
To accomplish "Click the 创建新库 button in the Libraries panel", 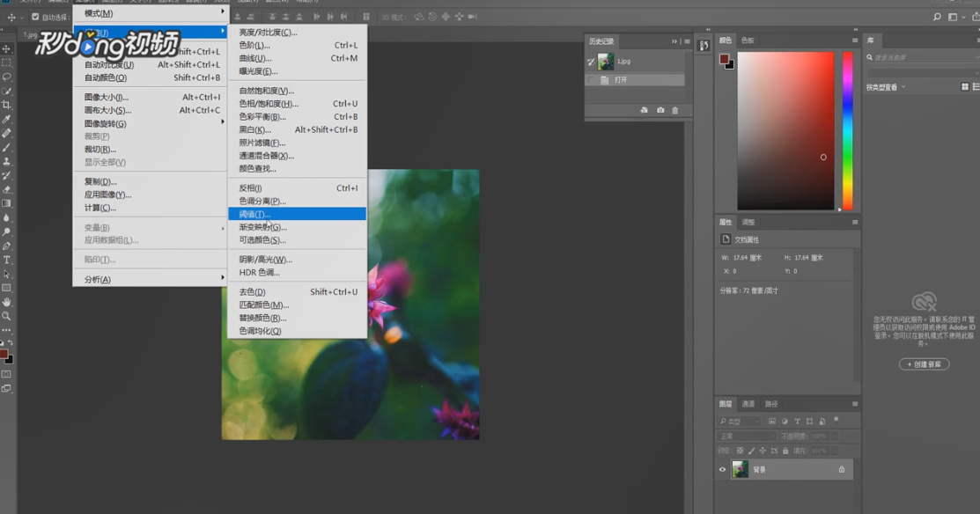I will point(924,364).
